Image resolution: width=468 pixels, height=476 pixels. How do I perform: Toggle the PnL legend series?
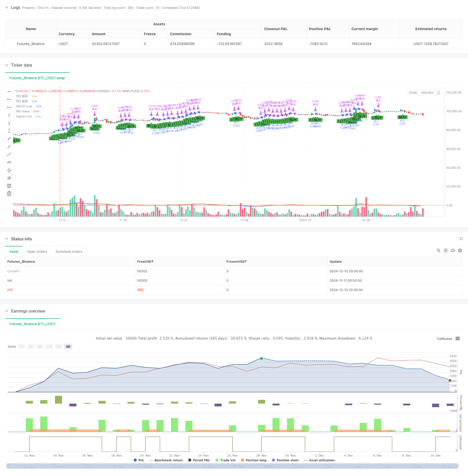pyautogui.click(x=139, y=460)
